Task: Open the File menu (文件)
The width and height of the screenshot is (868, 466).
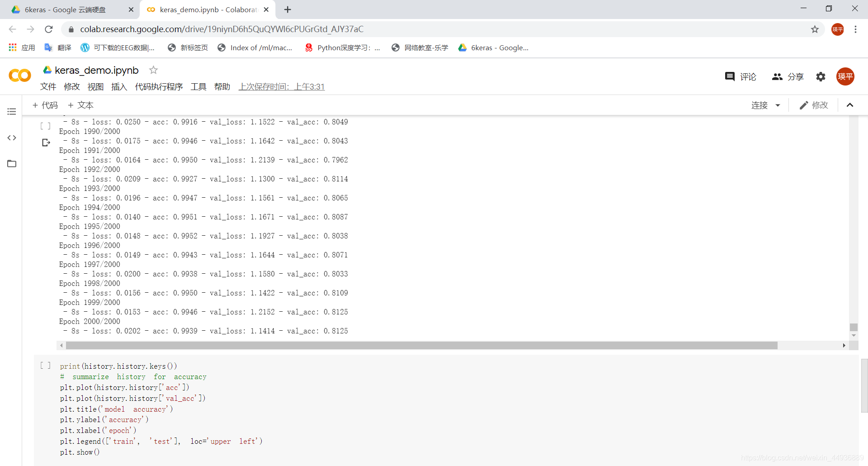Action: point(48,86)
